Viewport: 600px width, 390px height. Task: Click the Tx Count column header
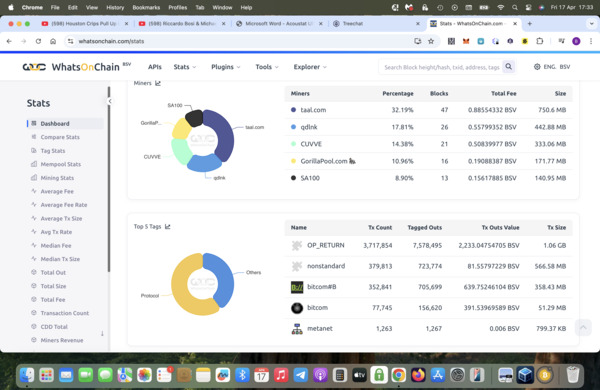coord(380,227)
